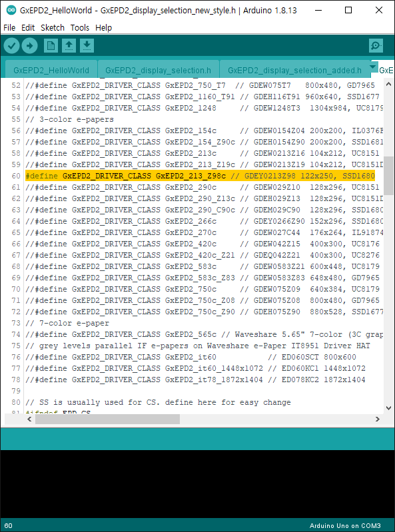Screen dimensions: 395x532
Task: Open the Sketch menu
Action: tap(52, 27)
